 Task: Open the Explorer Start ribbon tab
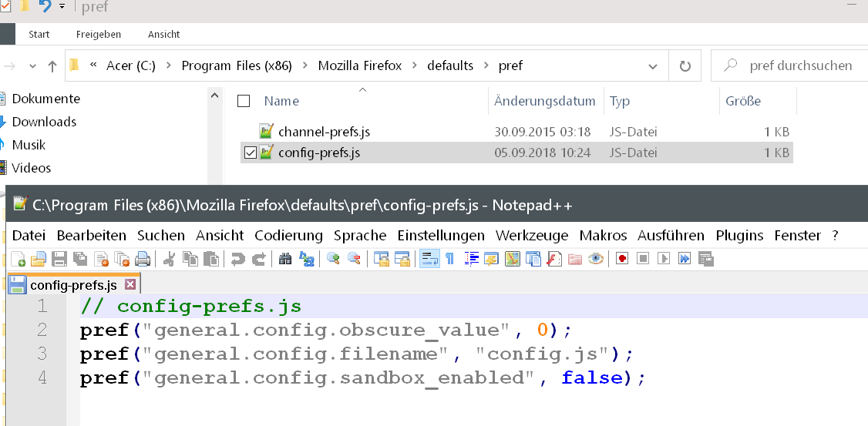click(x=39, y=35)
